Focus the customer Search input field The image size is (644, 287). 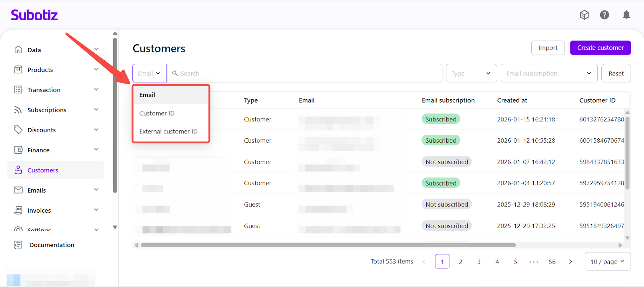tap(306, 73)
